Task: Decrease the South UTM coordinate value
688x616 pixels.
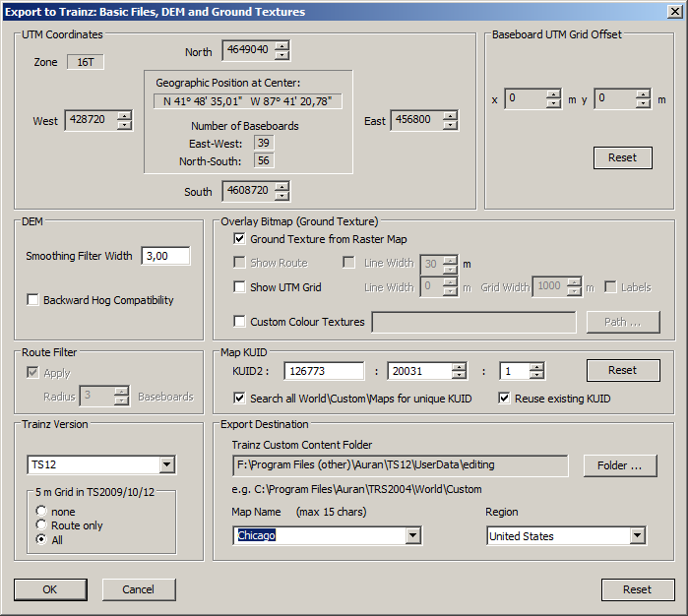Action: point(282,196)
